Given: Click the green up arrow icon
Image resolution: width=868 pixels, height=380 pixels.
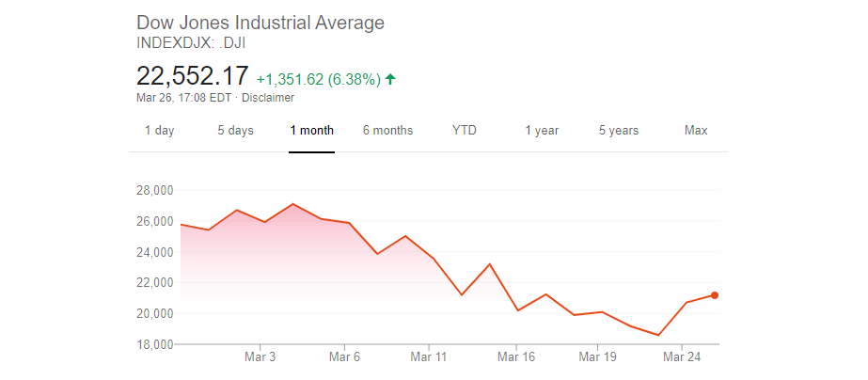Looking at the screenshot, I should click(390, 80).
